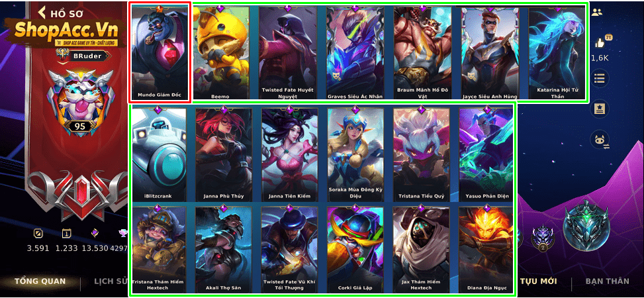Open the list menu icon
This screenshot has height=298, width=644.
point(600,78)
